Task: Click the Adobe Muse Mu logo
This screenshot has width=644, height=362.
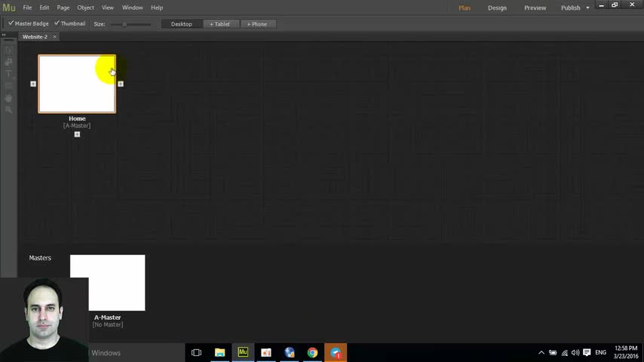Action: tap(8, 8)
